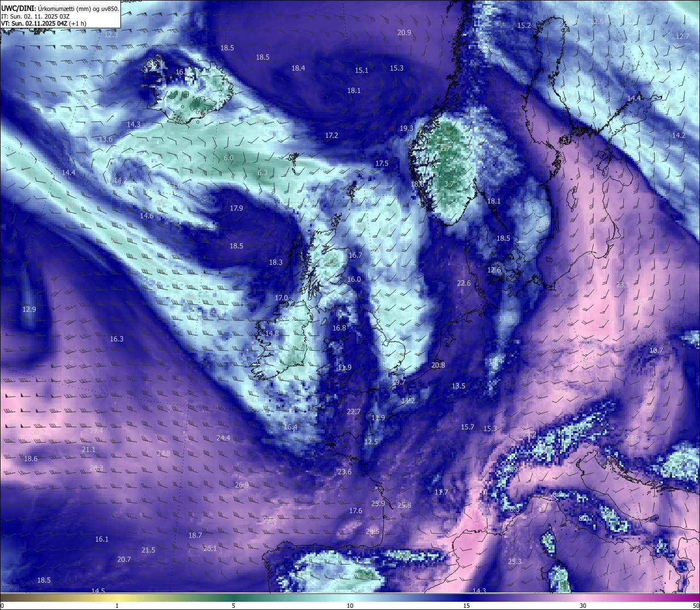Click the colour scale label 5
Image resolution: width=700 pixels, height=610 pixels.
pos(234,606)
